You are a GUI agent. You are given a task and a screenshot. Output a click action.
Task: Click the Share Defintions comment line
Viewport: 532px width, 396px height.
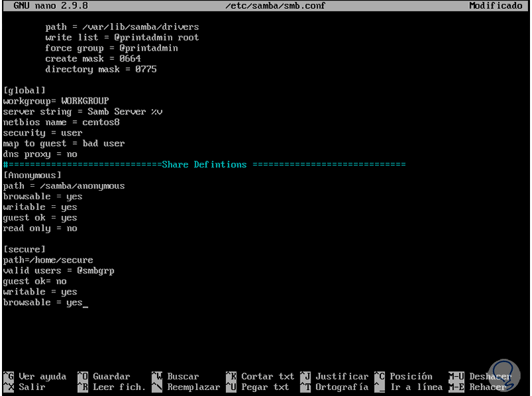(204, 165)
